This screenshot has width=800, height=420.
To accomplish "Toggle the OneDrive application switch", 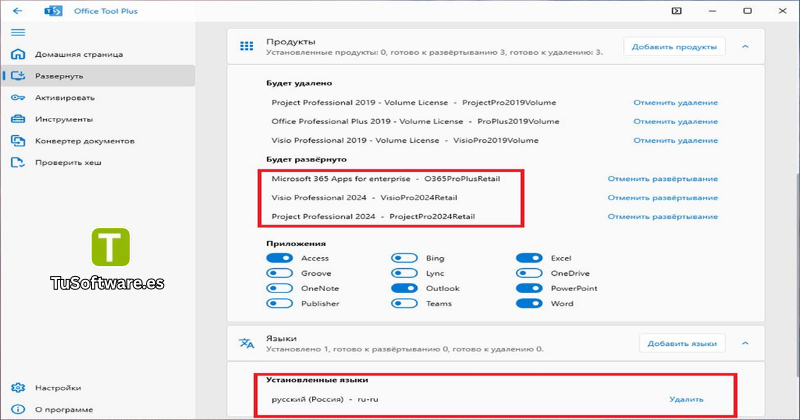I will pyautogui.click(x=529, y=273).
